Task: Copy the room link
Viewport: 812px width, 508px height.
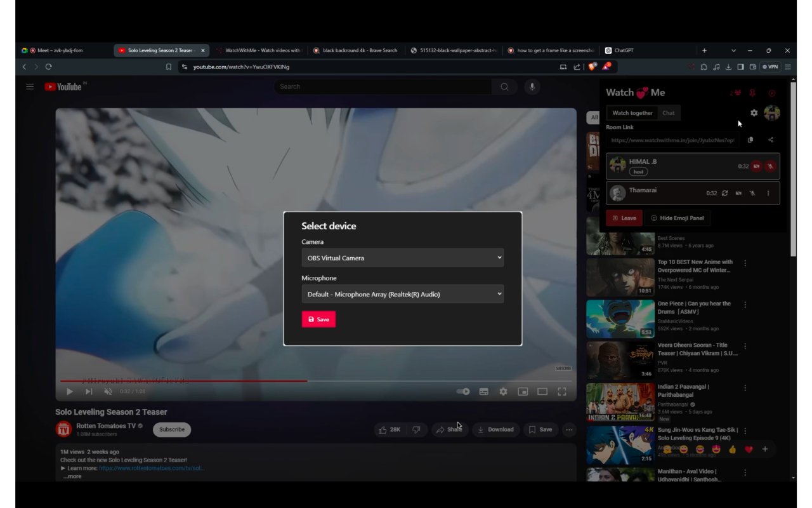Action: pos(750,140)
